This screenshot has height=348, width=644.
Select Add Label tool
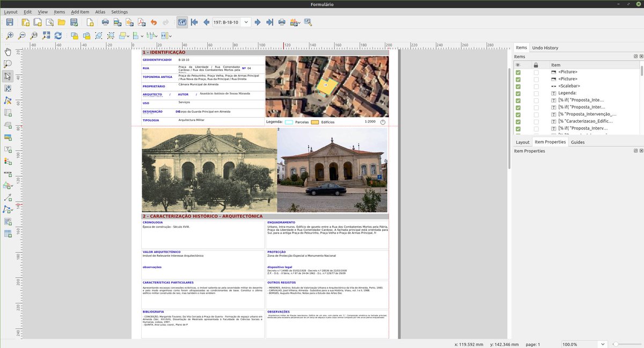(8, 149)
